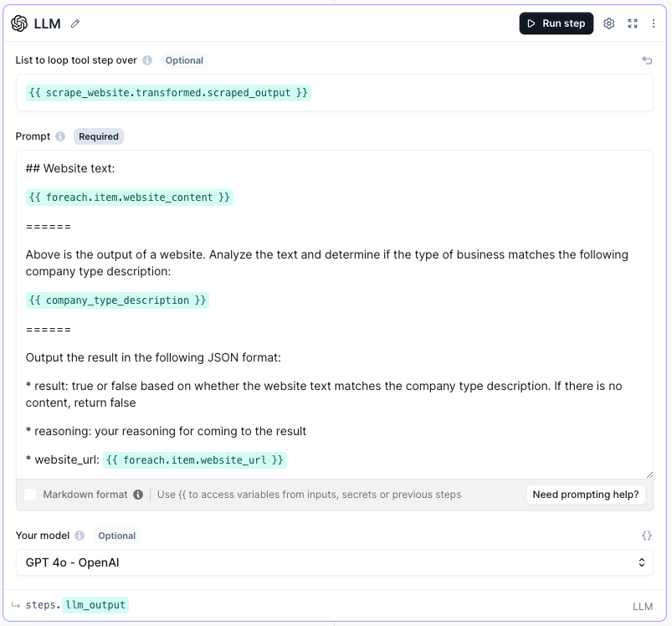This screenshot has width=672, height=626.
Task: Click the info icon beside Markdown format
Action: pos(137,495)
